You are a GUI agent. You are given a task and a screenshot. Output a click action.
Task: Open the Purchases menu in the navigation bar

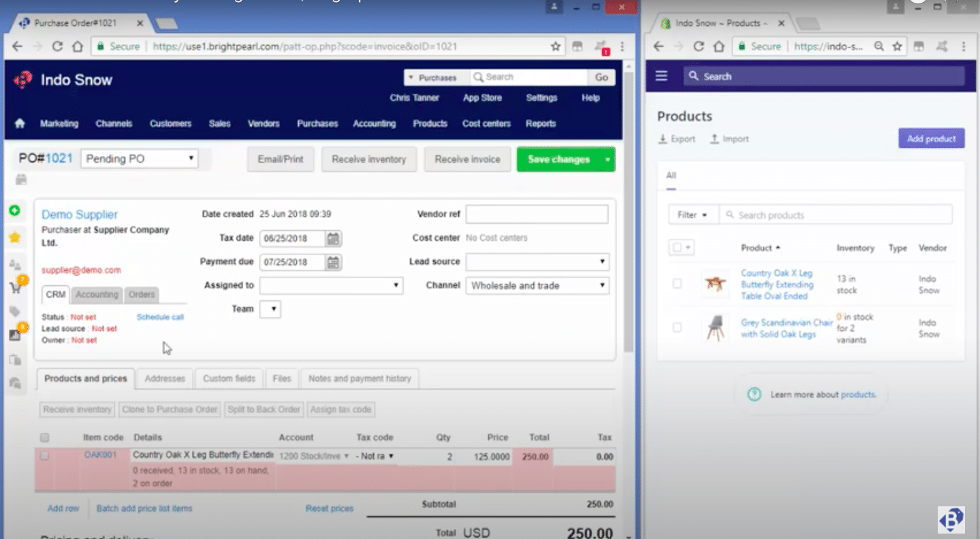pos(317,123)
